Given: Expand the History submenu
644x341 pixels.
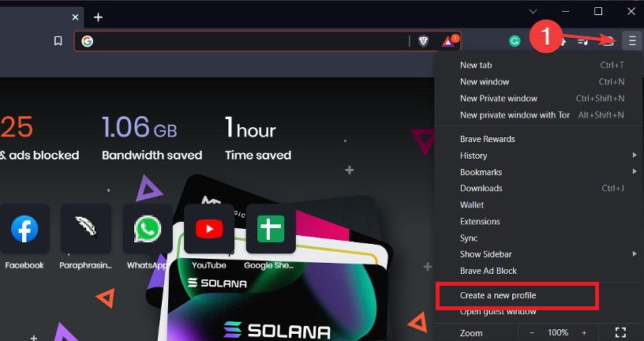Looking at the screenshot, I should (538, 156).
